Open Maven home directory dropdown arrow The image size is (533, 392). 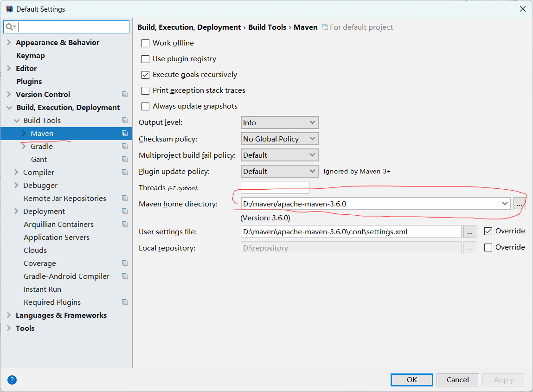click(x=505, y=204)
